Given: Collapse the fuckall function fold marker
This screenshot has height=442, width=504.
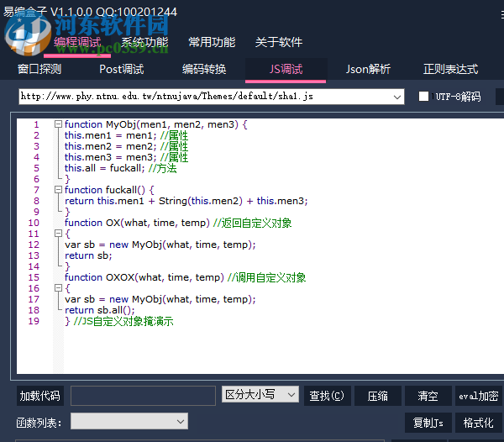Looking at the screenshot, I should 58,190.
